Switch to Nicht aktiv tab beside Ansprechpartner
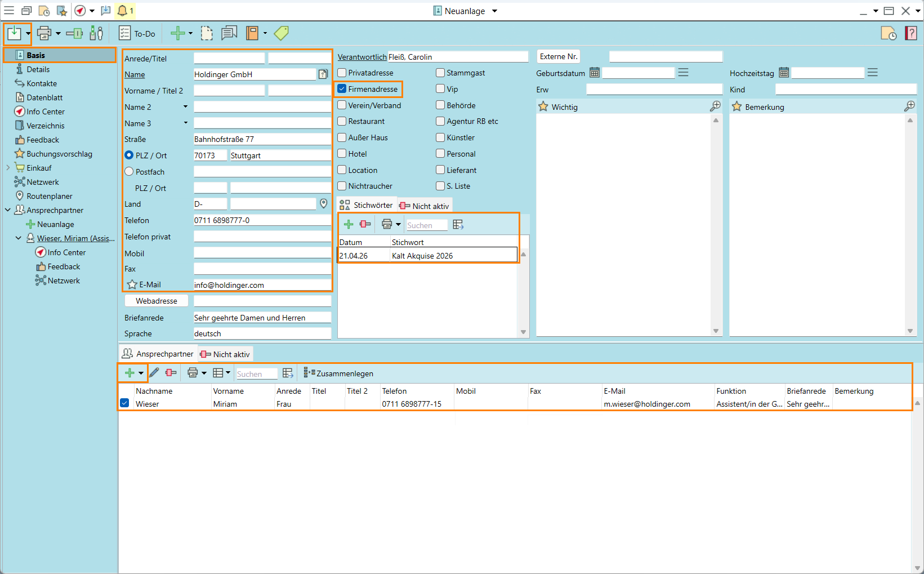Viewport: 924px width, 574px height. [x=225, y=354]
